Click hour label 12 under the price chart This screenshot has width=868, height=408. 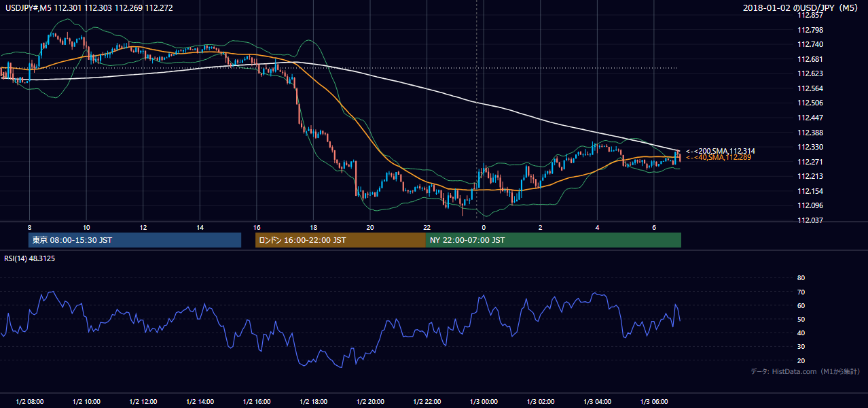pyautogui.click(x=143, y=227)
